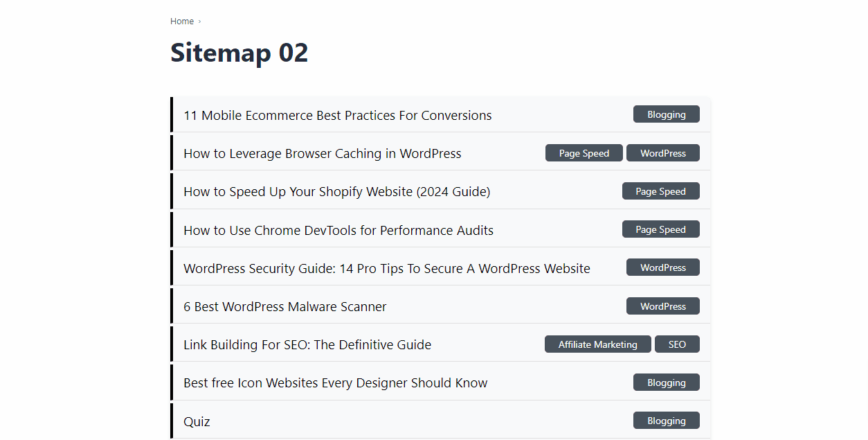Click the WordPress tag on the malware scanner row
This screenshot has height=440, width=868.
tap(662, 306)
